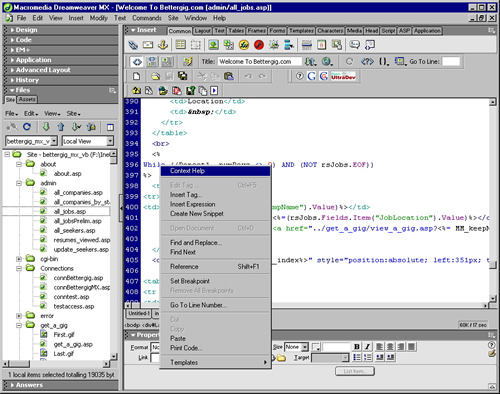Click the Reference icon in document toolbar
The image size is (500, 394).
(x=367, y=62)
